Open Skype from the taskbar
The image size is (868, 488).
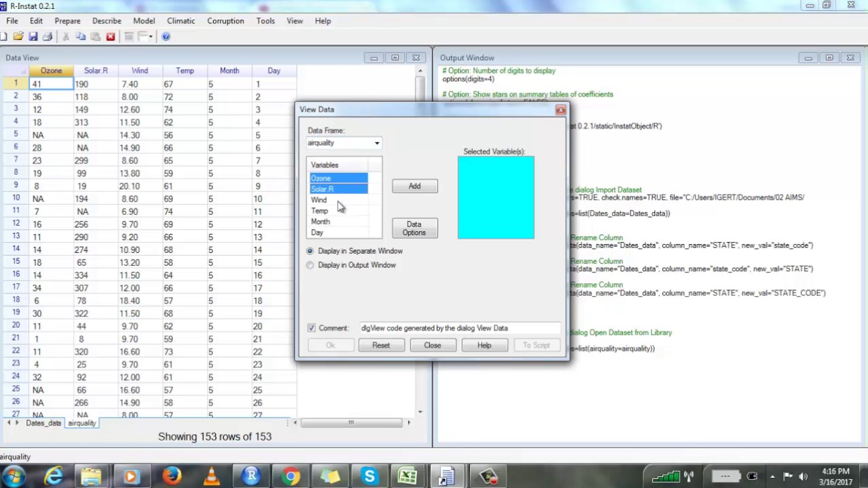(370, 476)
